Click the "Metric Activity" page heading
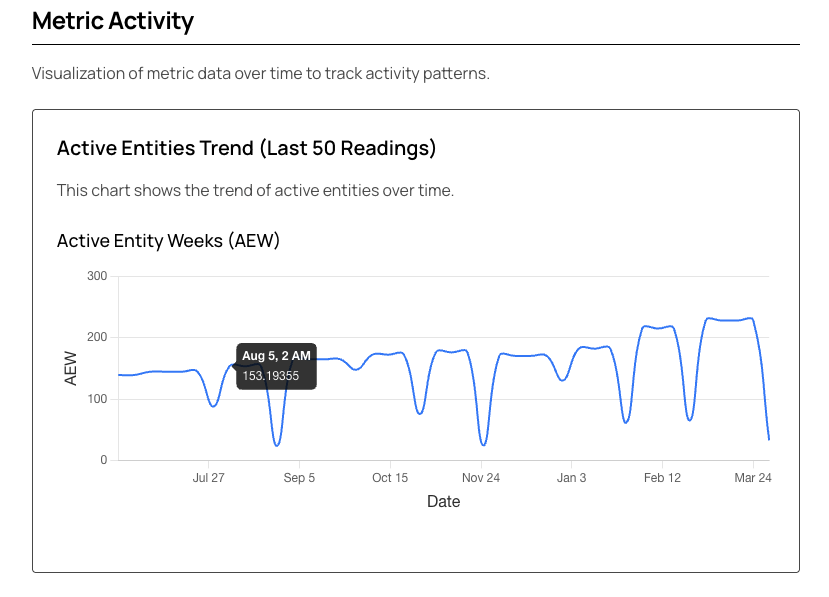This screenshot has height=597, width=829. [x=113, y=21]
